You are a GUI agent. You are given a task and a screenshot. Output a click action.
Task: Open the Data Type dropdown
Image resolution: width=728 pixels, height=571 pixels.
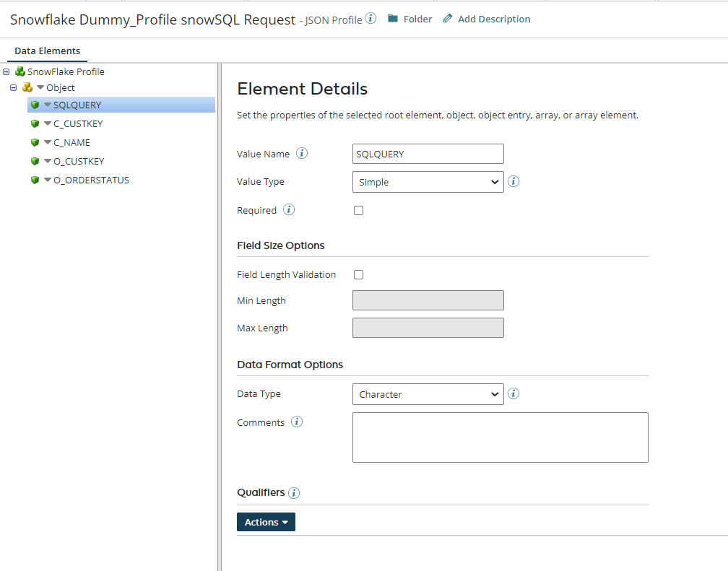(x=428, y=394)
